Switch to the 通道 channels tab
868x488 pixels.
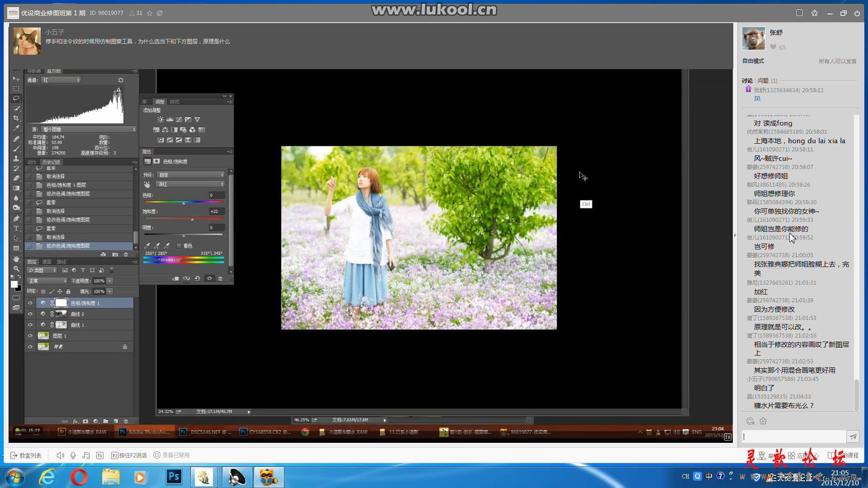tap(47, 262)
